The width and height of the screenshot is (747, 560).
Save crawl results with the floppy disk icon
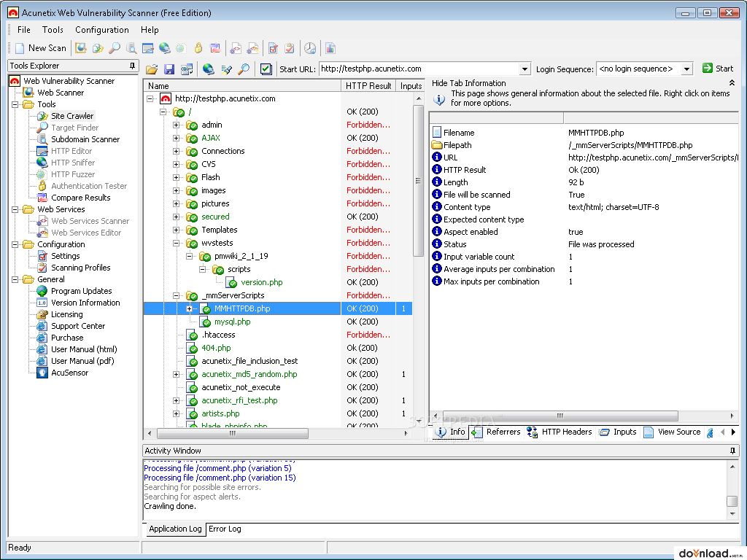tap(169, 69)
